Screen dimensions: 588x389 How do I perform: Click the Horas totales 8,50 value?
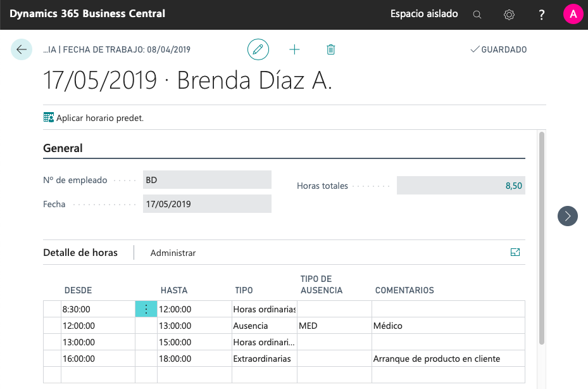click(461, 186)
